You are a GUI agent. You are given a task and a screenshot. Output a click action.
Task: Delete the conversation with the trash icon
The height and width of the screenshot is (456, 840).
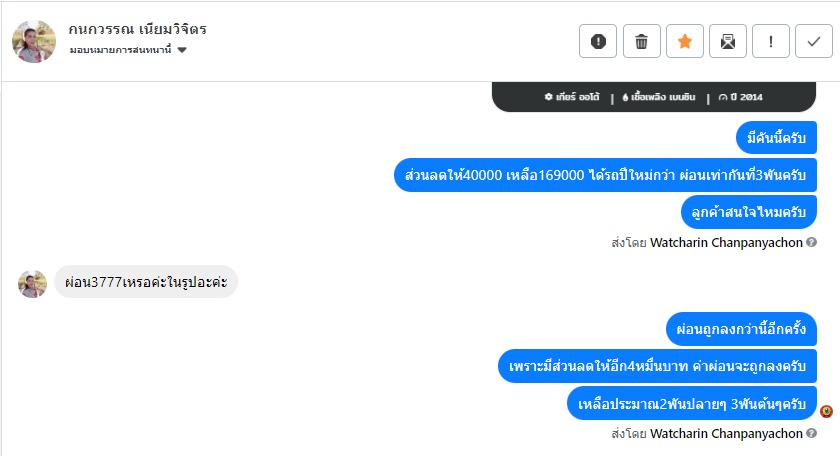pos(642,41)
